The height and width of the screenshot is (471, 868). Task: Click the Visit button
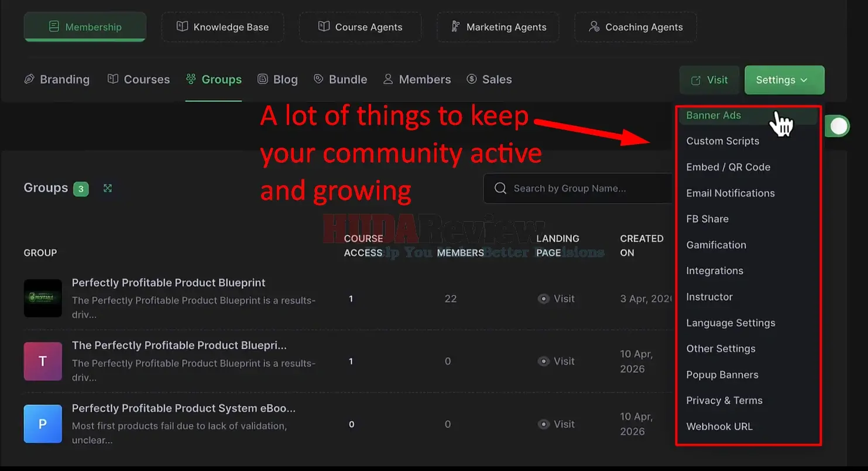point(709,80)
